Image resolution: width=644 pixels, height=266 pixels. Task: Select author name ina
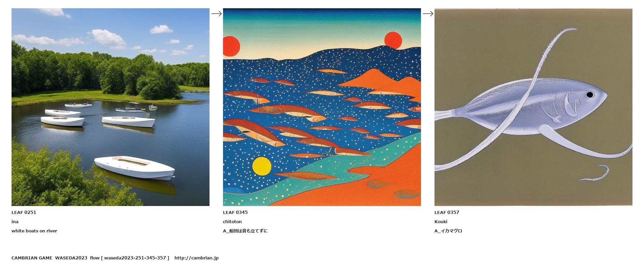[15, 222]
